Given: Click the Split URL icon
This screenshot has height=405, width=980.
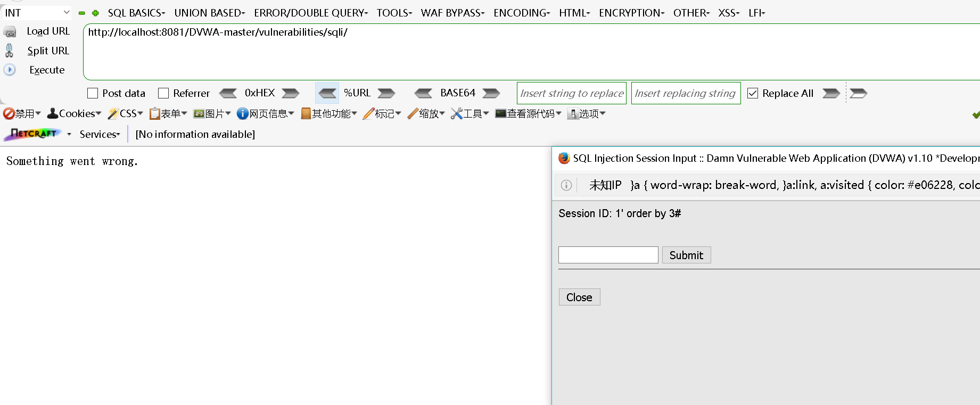Looking at the screenshot, I should (9, 51).
